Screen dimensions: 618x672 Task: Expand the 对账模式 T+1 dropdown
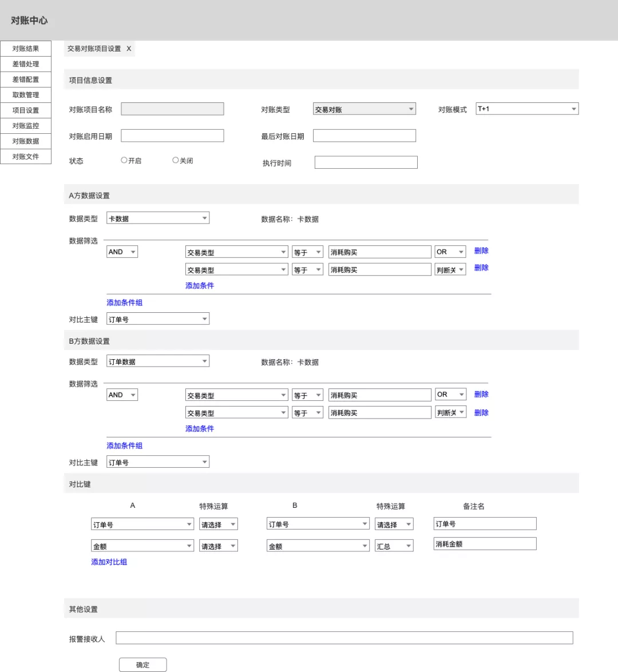point(527,109)
